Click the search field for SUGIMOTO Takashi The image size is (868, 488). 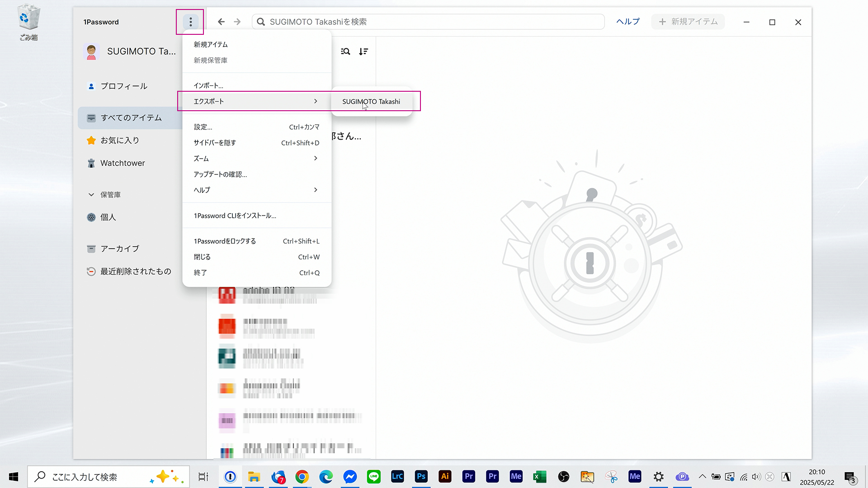point(428,22)
